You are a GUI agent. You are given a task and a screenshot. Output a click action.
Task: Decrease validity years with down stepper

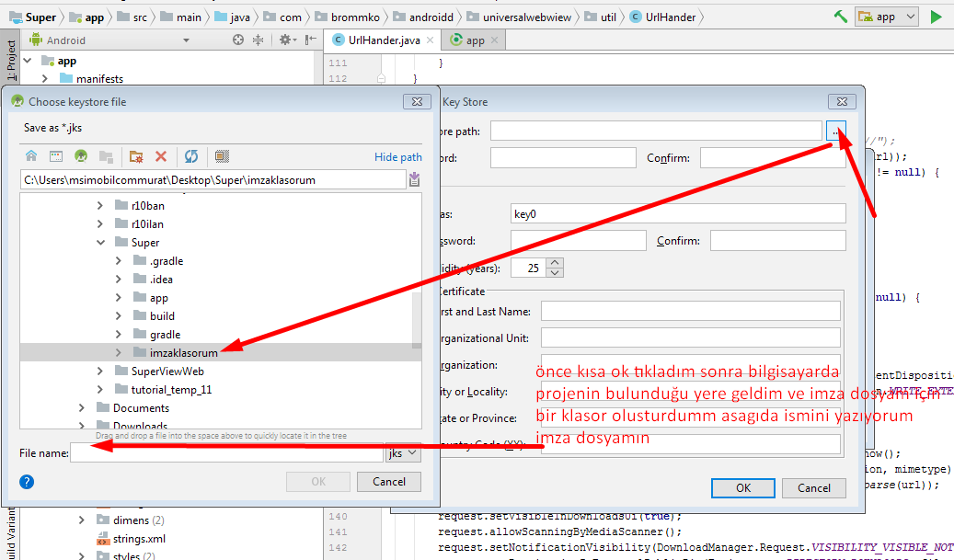coord(554,272)
